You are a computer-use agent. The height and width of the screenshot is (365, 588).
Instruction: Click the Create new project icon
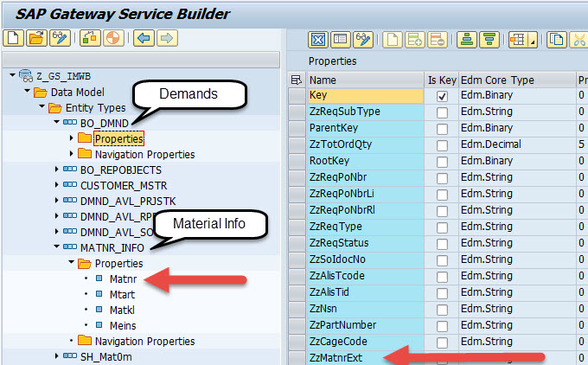click(x=14, y=38)
